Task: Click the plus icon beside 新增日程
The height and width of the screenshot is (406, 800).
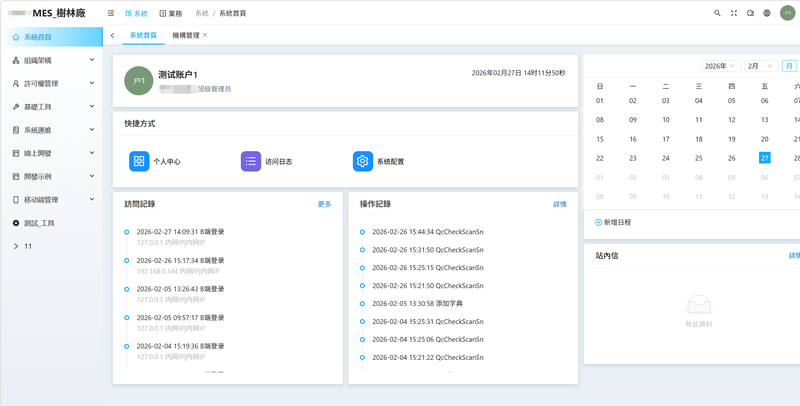Action: (x=598, y=222)
